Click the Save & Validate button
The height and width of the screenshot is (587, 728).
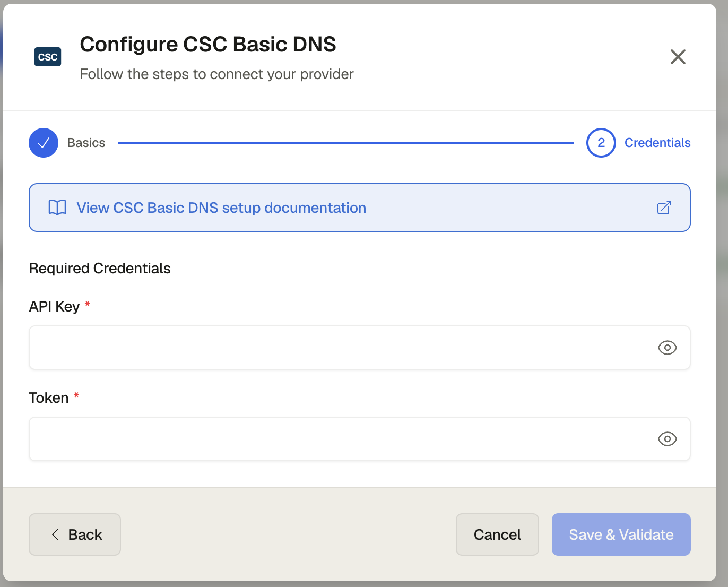(621, 534)
